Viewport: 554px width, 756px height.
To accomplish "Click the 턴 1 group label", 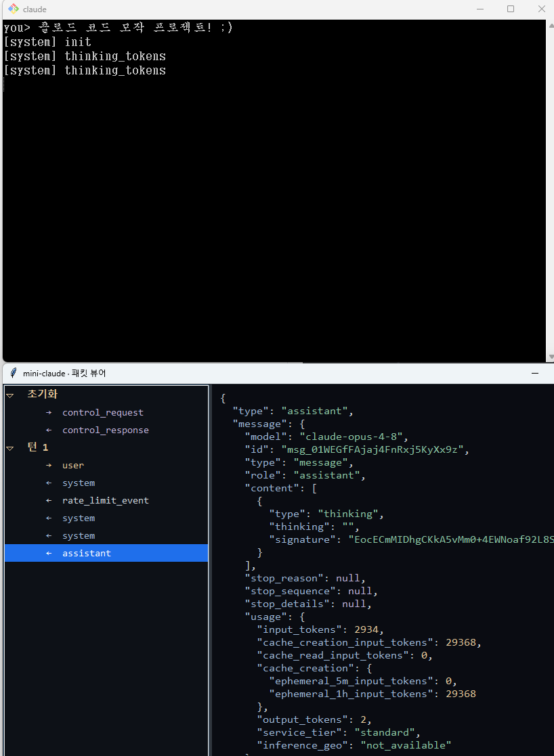I will click(38, 447).
